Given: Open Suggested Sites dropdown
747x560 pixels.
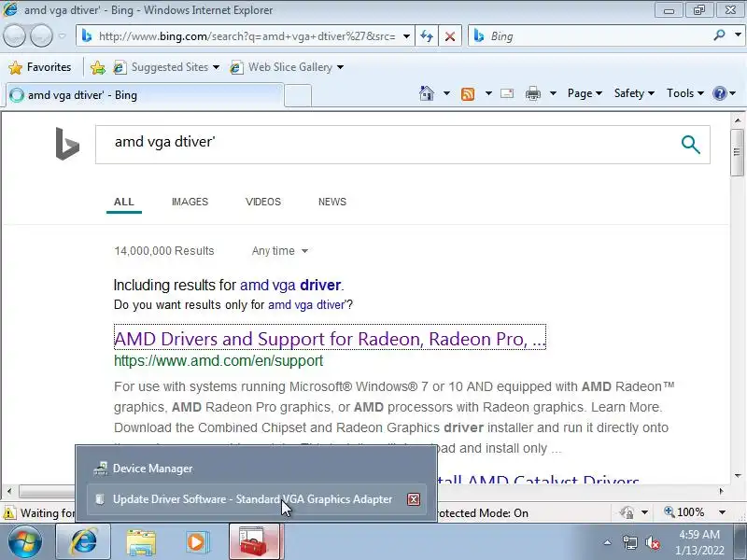Looking at the screenshot, I should click(167, 67).
